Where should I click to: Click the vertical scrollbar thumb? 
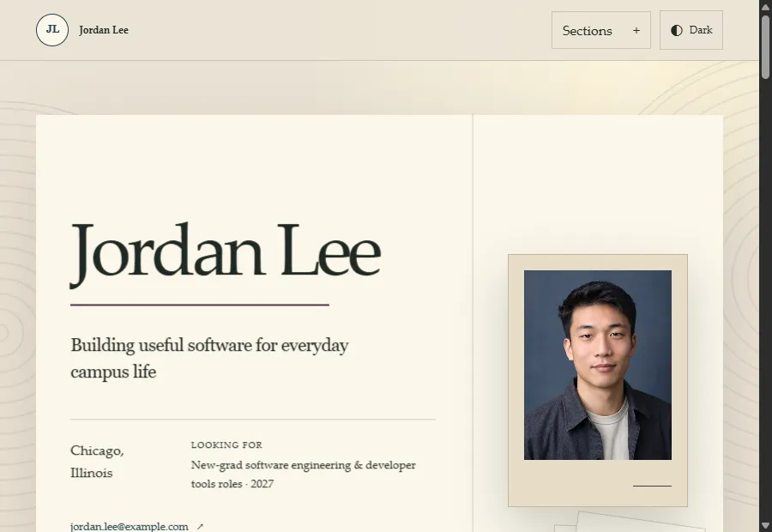point(766,47)
